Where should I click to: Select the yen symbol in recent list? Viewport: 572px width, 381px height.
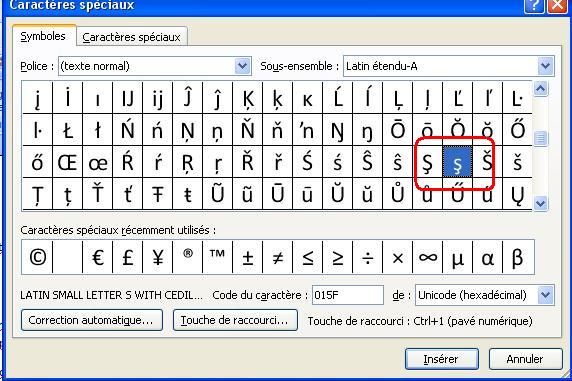coord(158,258)
